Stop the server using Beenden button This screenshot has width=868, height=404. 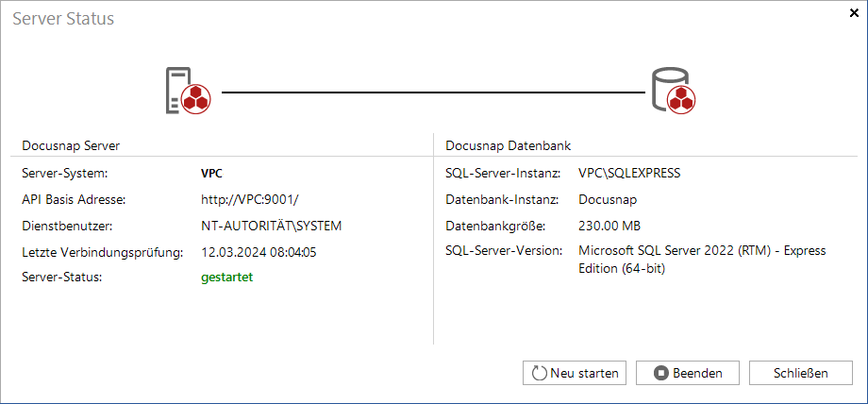tap(688, 373)
